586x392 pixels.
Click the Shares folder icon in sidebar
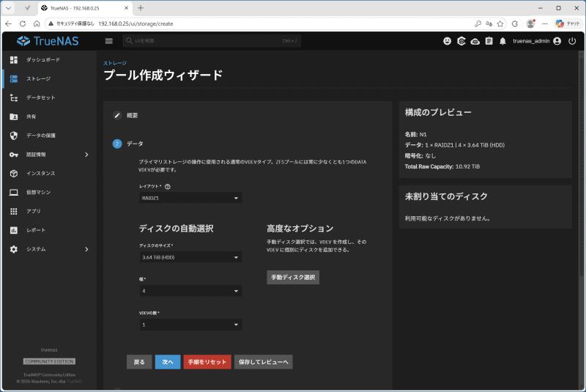(14, 117)
